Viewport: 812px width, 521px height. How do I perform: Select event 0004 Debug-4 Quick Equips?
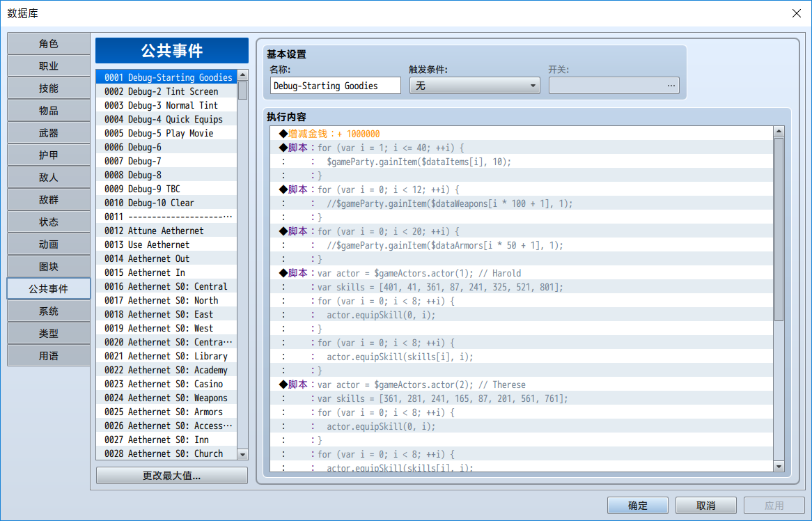point(166,119)
